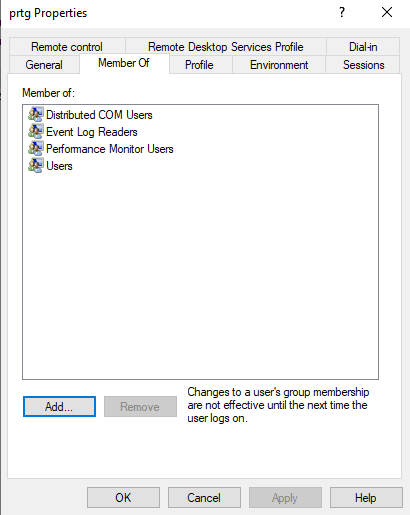
Task: Switch to the Sessions tab
Action: (x=363, y=65)
